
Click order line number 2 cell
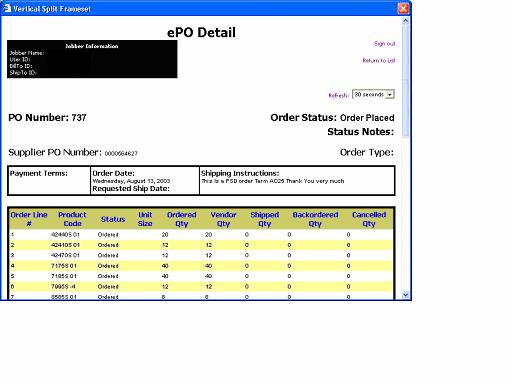[12, 245]
